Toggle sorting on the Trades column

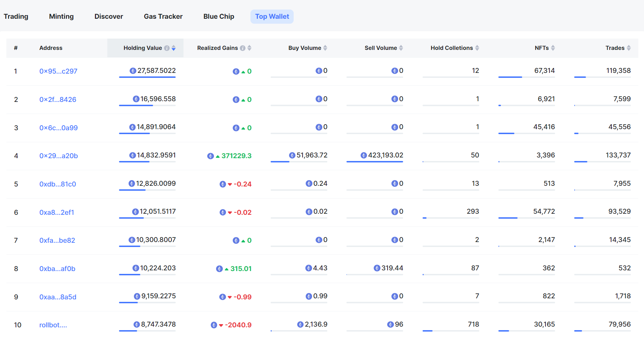629,48
